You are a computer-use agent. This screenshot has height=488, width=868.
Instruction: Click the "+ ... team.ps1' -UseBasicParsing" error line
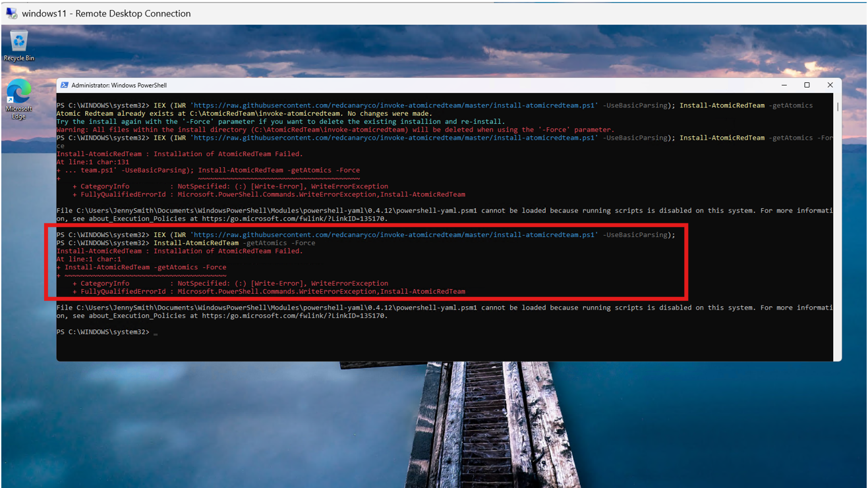(208, 170)
